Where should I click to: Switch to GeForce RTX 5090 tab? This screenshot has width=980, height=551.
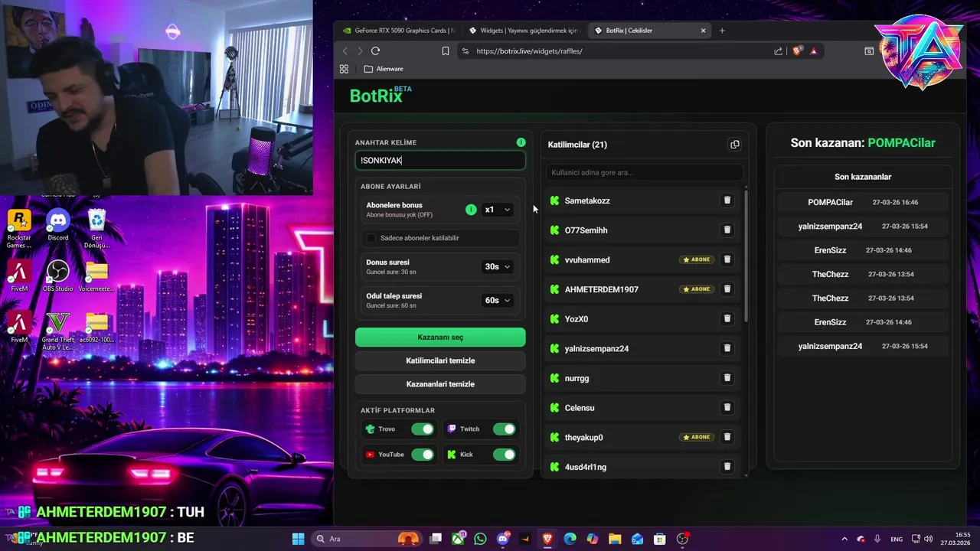point(398,31)
